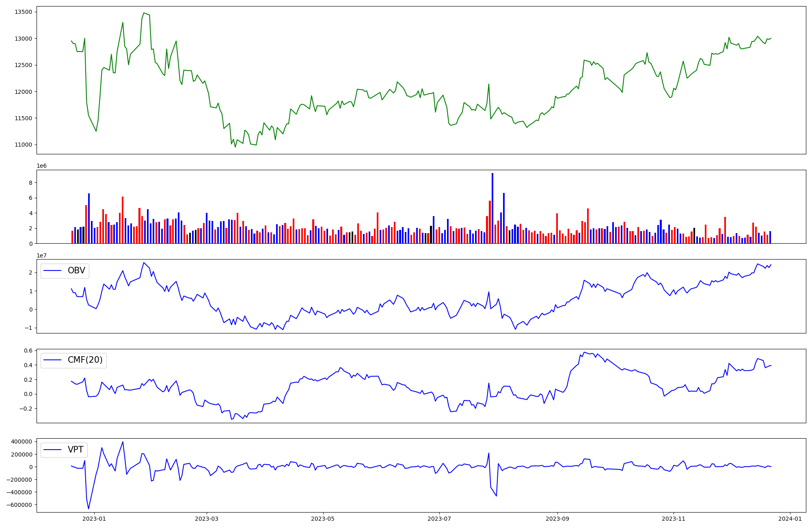
Task: Click the 2024-01 x-axis date label
Action: (790, 519)
